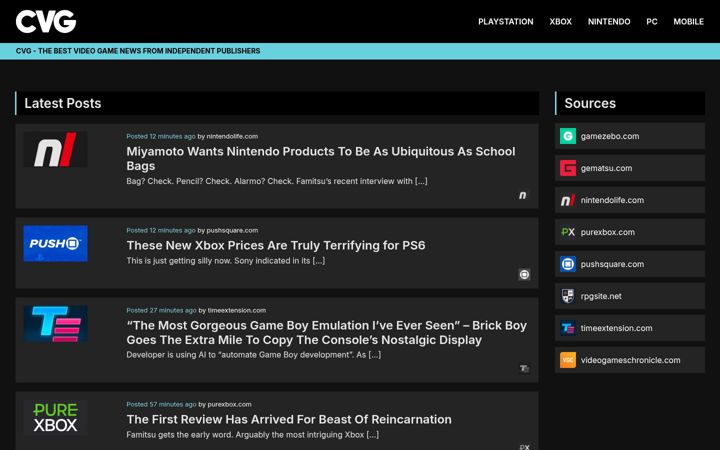
Task: Click the gematsu.com red G icon
Action: [568, 168]
